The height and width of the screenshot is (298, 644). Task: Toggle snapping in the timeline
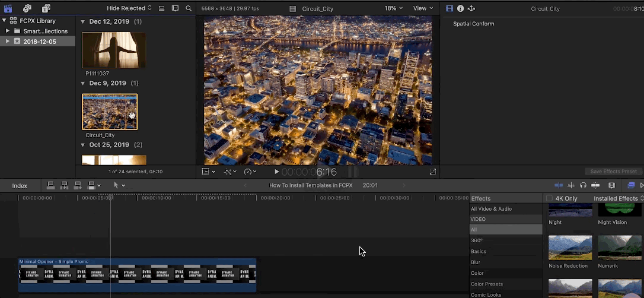[x=595, y=186]
